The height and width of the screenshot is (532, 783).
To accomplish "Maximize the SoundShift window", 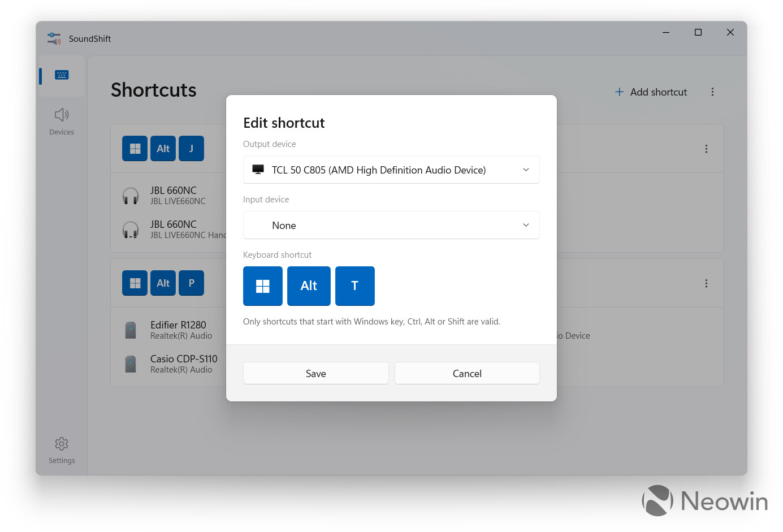I will pos(698,32).
